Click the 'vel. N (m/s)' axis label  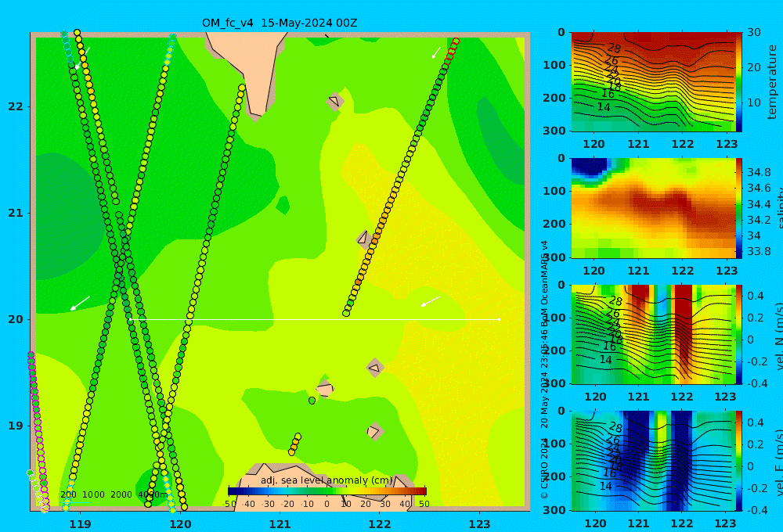point(778,336)
